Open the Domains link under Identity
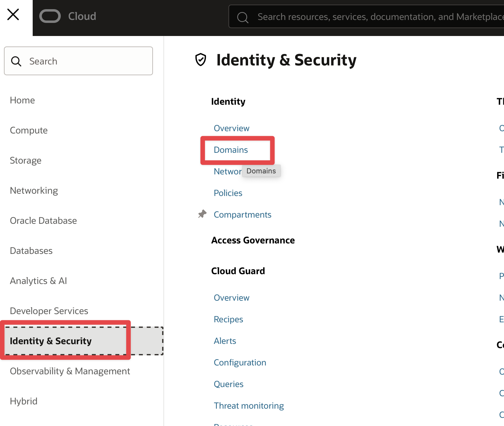The width and height of the screenshot is (504, 426). (x=231, y=150)
